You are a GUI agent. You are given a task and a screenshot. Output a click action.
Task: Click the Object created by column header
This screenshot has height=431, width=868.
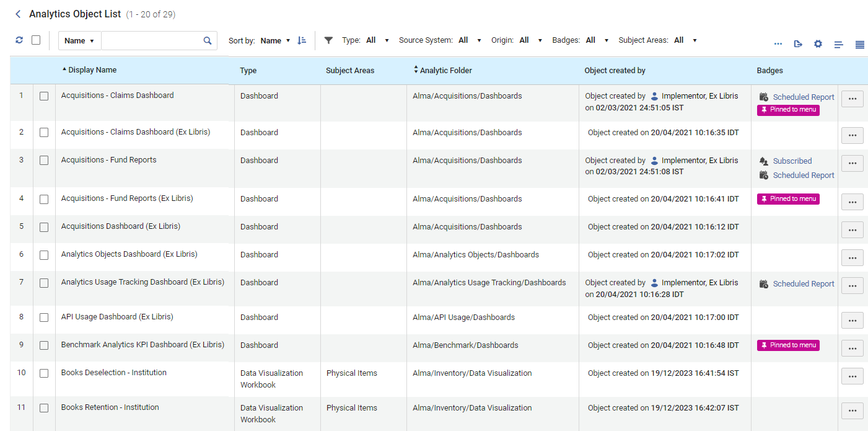(615, 71)
